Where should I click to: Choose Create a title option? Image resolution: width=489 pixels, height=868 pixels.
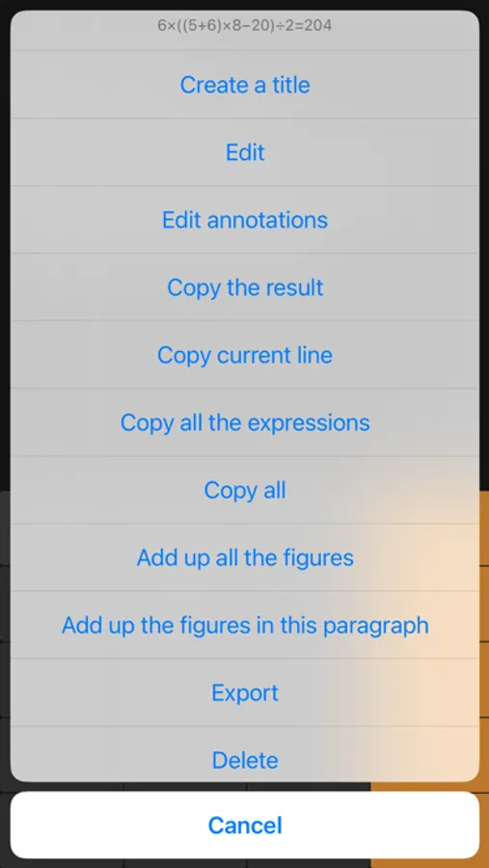point(245,85)
